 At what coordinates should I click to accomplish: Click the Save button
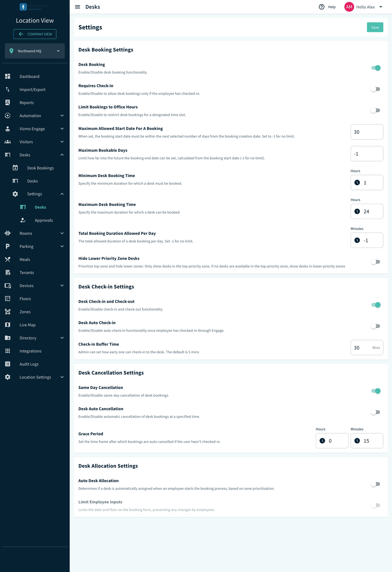tap(375, 27)
